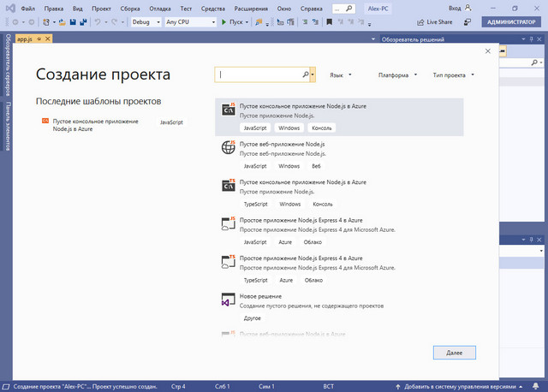Image resolution: width=548 pixels, height=392 pixels.
Task: Focus the template search input field
Action: click(259, 75)
